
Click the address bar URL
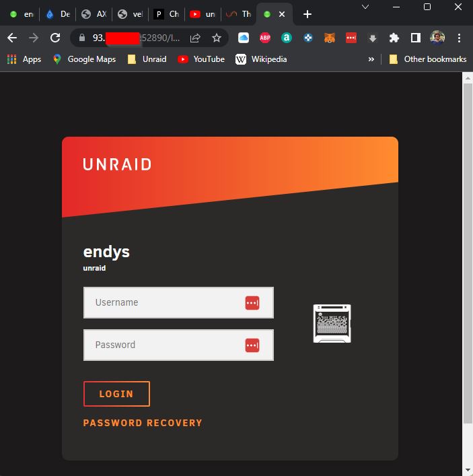(136, 38)
